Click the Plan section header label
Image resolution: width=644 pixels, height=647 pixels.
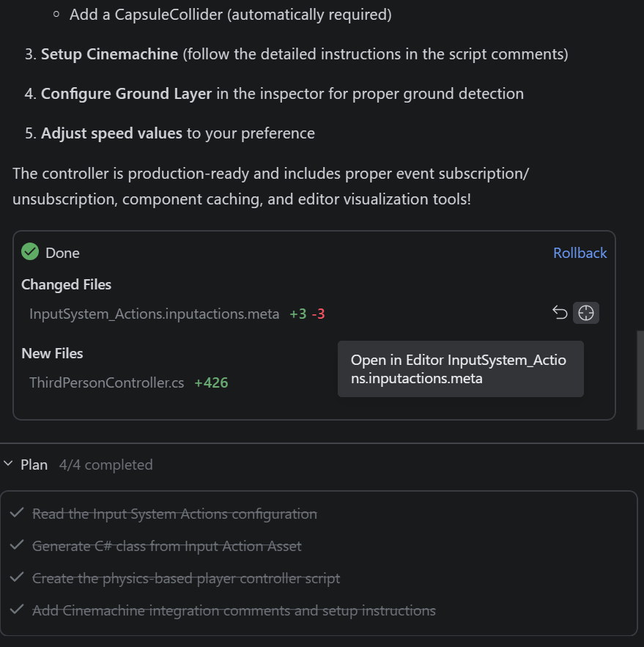[x=34, y=465]
